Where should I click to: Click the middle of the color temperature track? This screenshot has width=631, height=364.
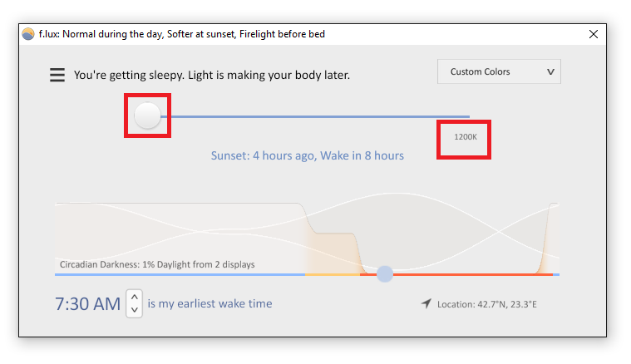click(x=315, y=116)
